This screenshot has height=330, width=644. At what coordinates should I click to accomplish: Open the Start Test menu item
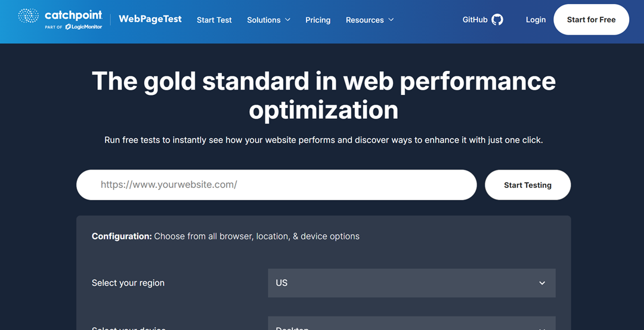[214, 20]
